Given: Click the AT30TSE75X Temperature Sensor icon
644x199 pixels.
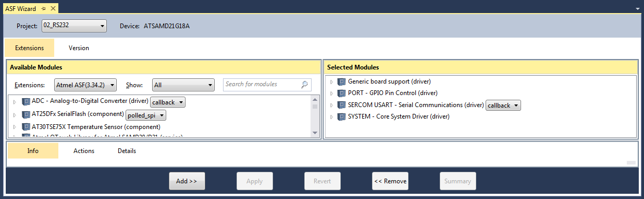Looking at the screenshot, I should [x=26, y=126].
